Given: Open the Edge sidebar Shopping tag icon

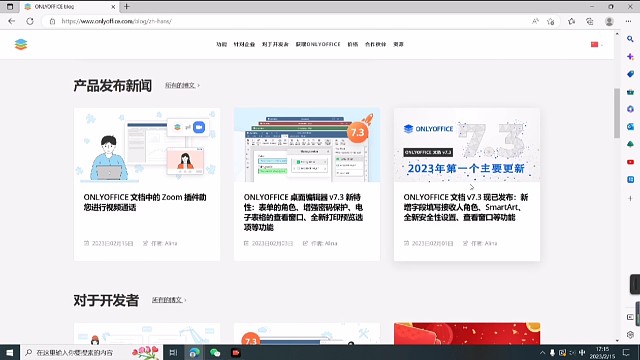Looking at the screenshot, I should click(x=630, y=74).
